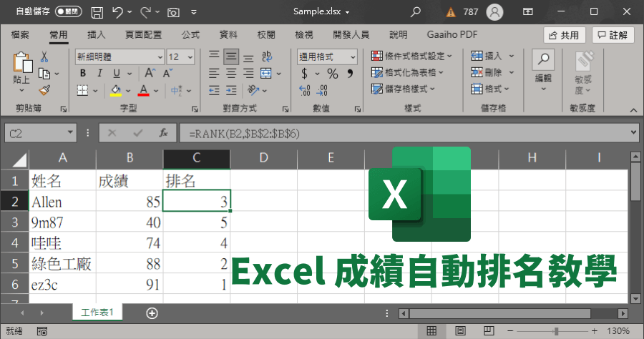This screenshot has height=339, width=644.
Task: Open 條件式格式設定 button
Action: pyautogui.click(x=411, y=56)
